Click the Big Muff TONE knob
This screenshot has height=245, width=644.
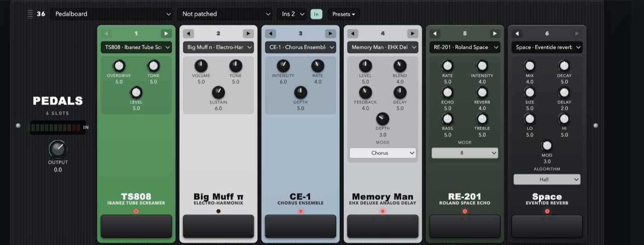tap(236, 66)
